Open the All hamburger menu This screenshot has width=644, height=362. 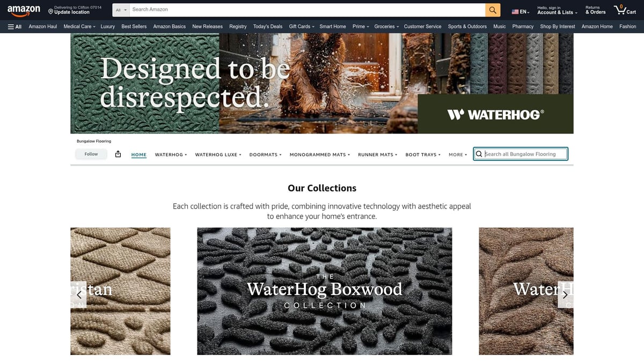14,26
